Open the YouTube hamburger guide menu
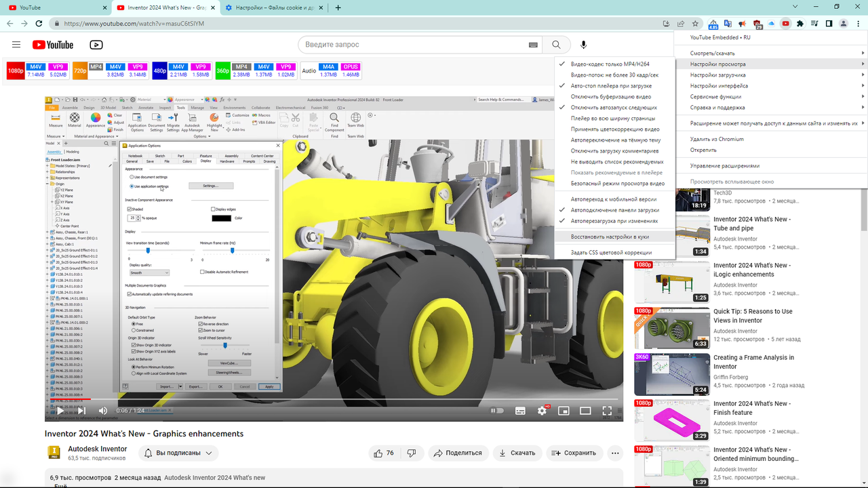 click(x=16, y=45)
